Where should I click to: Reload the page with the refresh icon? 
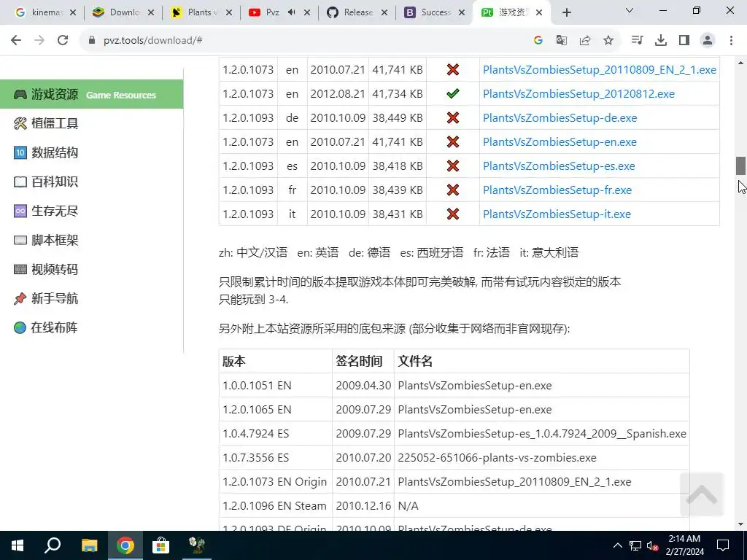[x=63, y=41]
